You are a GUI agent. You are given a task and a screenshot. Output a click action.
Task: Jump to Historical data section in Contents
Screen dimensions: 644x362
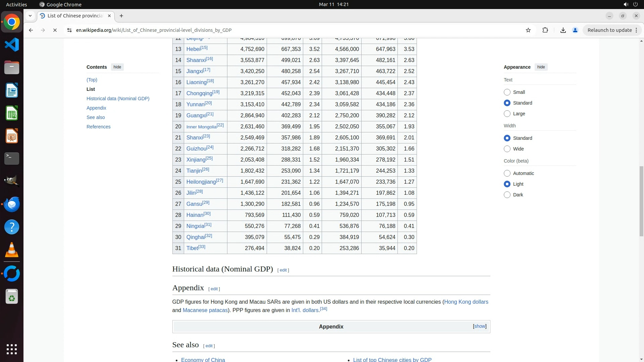point(118,99)
